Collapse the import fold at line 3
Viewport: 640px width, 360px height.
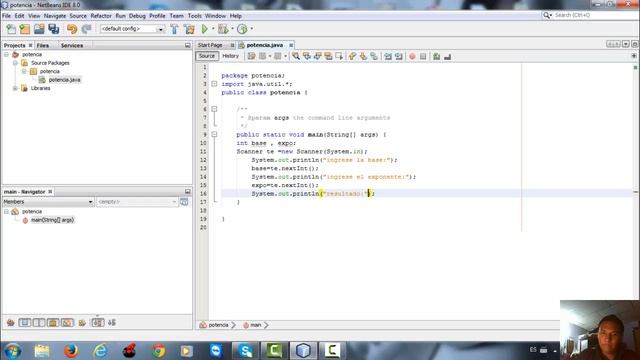coord(214,84)
